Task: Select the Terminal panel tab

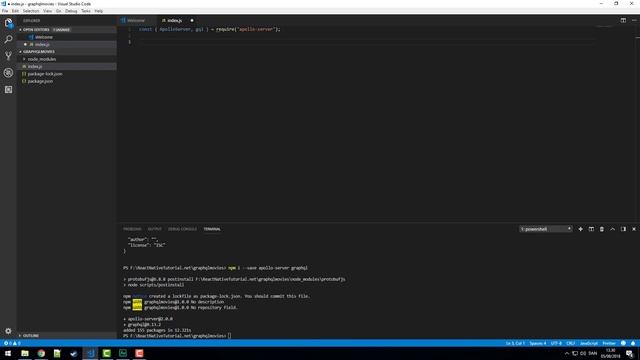Action: click(212, 229)
